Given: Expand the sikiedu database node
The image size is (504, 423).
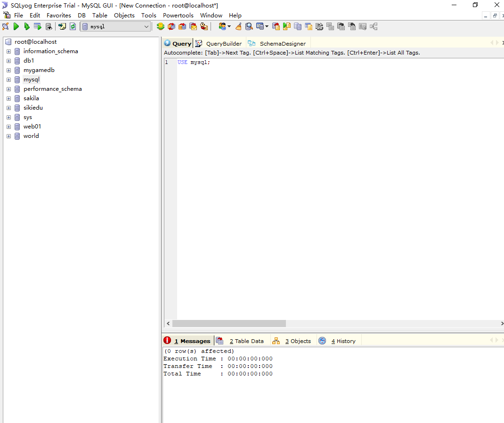Looking at the screenshot, I should pos(8,108).
